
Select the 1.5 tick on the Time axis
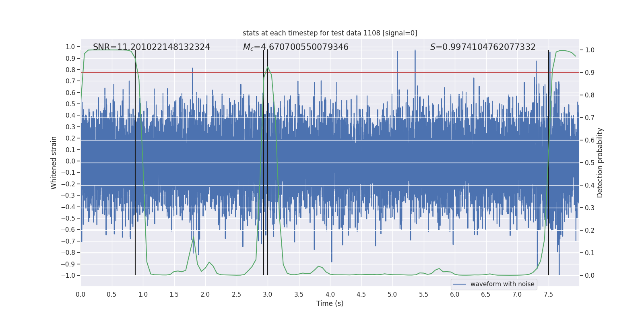click(x=174, y=294)
